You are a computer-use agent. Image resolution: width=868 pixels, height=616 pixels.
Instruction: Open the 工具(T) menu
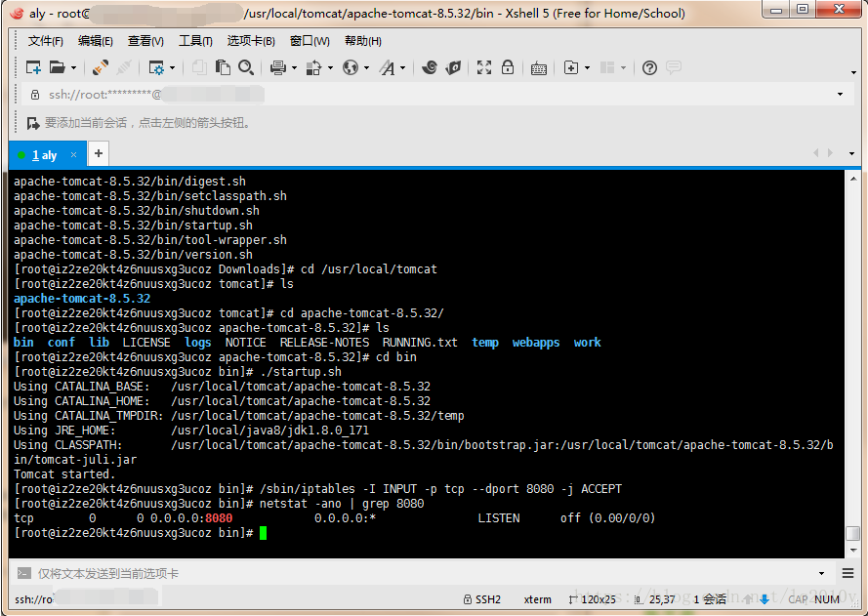tap(195, 41)
